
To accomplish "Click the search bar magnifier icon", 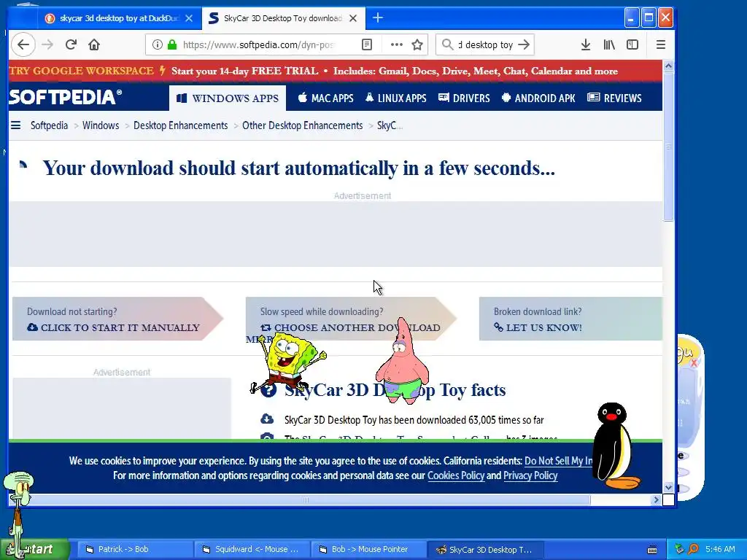I will (x=447, y=44).
